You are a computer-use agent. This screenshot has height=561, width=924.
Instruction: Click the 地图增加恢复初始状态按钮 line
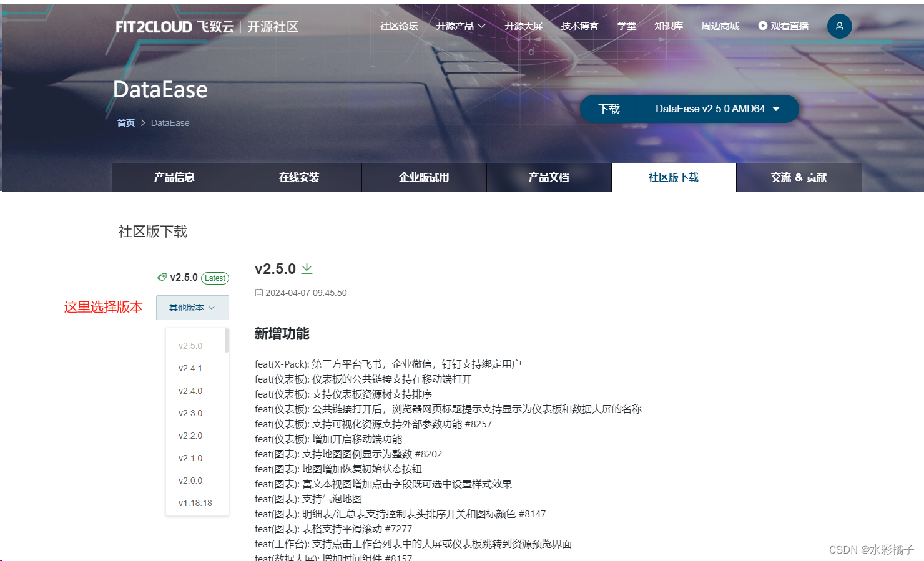click(338, 469)
